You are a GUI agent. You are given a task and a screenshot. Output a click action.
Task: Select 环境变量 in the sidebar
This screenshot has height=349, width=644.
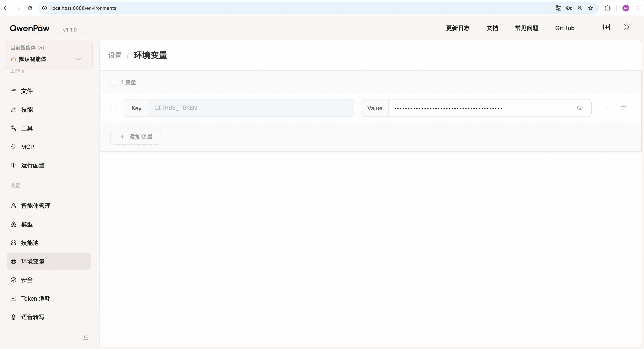point(49,261)
